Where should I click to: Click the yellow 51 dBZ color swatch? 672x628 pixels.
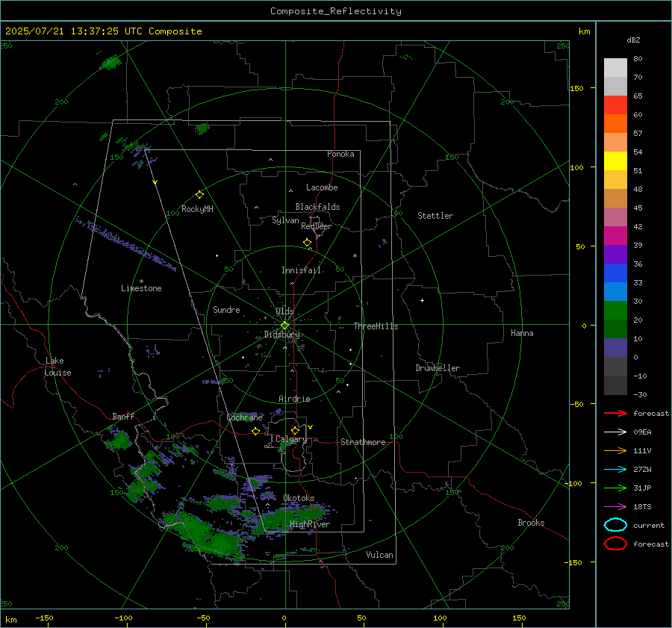click(x=615, y=161)
